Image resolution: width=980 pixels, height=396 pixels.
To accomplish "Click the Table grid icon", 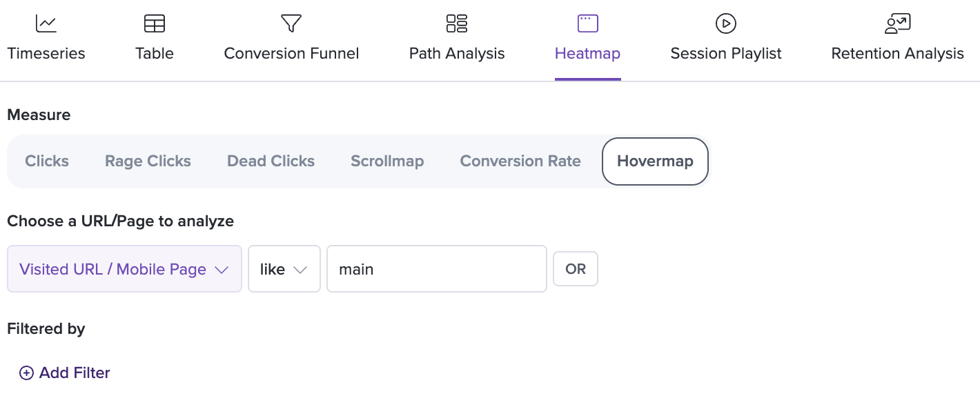I will pos(155,23).
